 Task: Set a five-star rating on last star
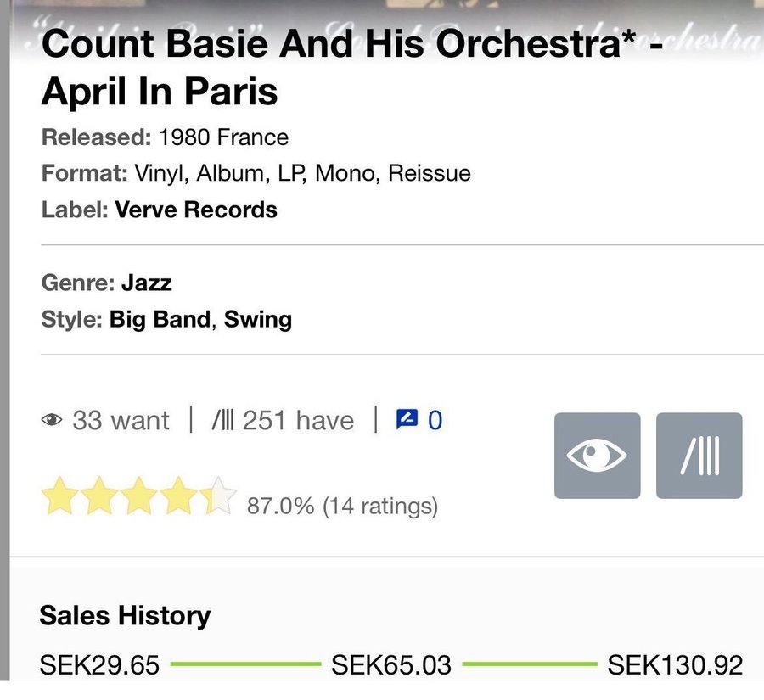click(218, 496)
